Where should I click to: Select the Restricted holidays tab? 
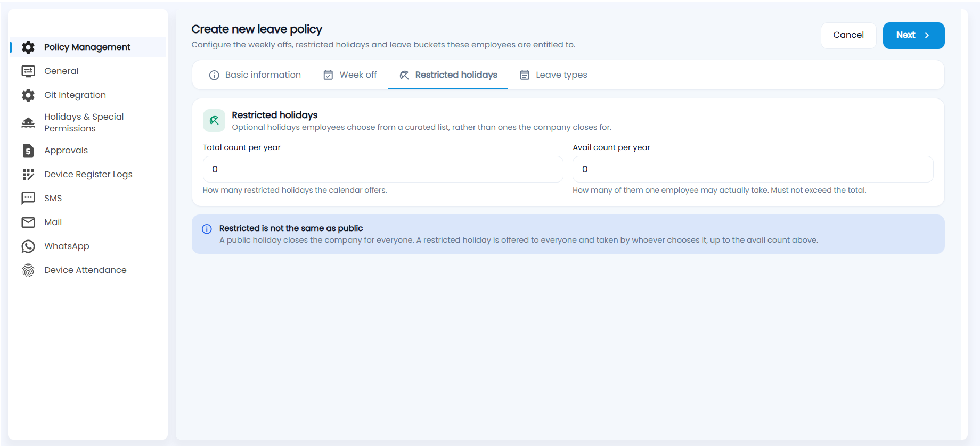point(448,75)
